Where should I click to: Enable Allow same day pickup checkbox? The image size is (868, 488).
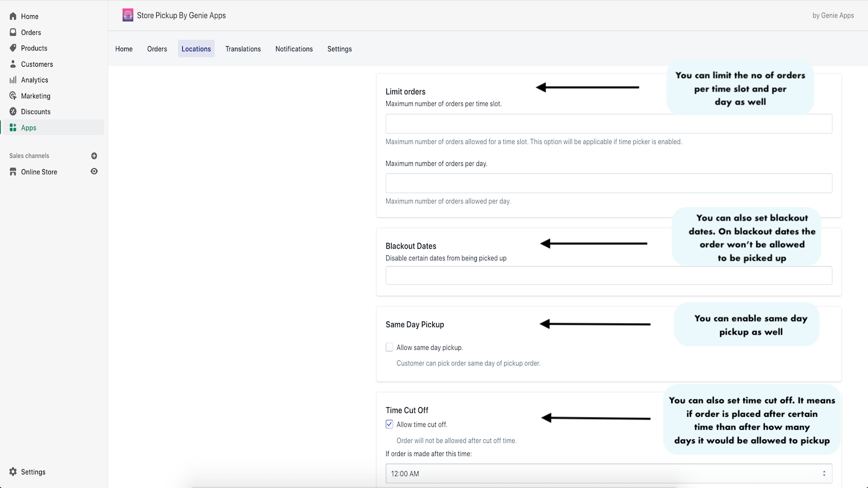pos(390,347)
